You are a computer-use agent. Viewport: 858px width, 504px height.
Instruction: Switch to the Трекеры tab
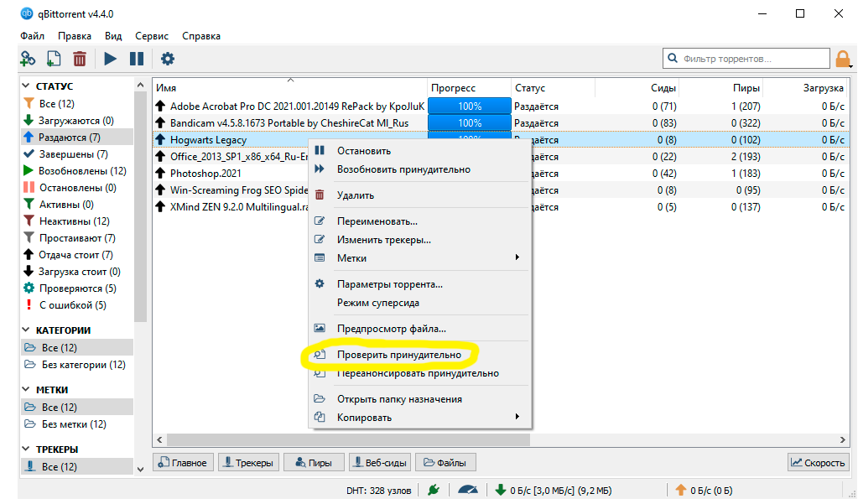[248, 462]
